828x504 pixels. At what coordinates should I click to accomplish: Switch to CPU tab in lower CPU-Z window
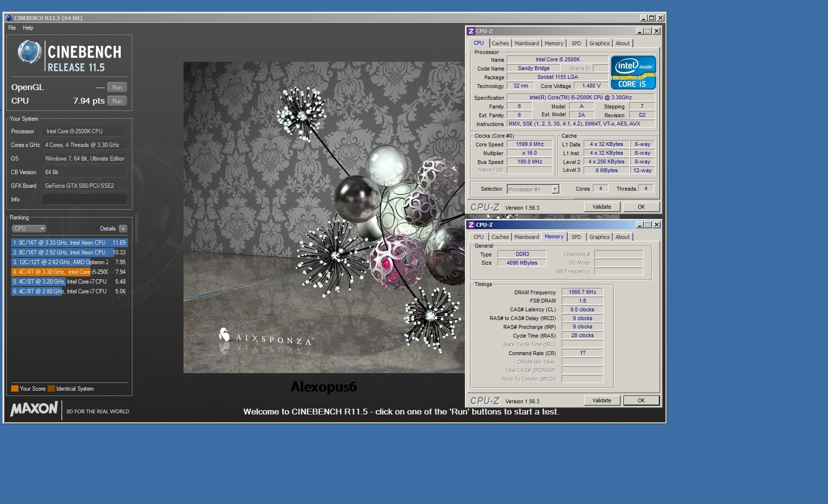click(479, 237)
